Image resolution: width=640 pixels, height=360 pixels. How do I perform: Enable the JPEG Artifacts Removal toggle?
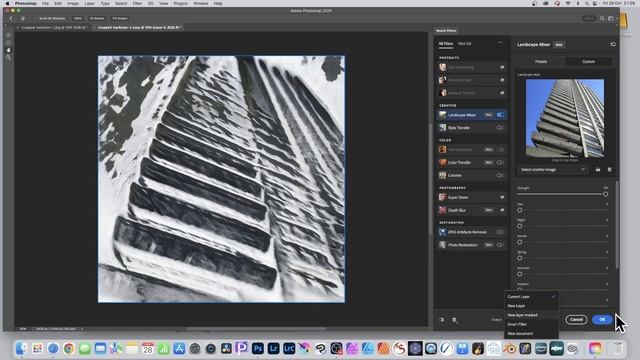(500, 232)
